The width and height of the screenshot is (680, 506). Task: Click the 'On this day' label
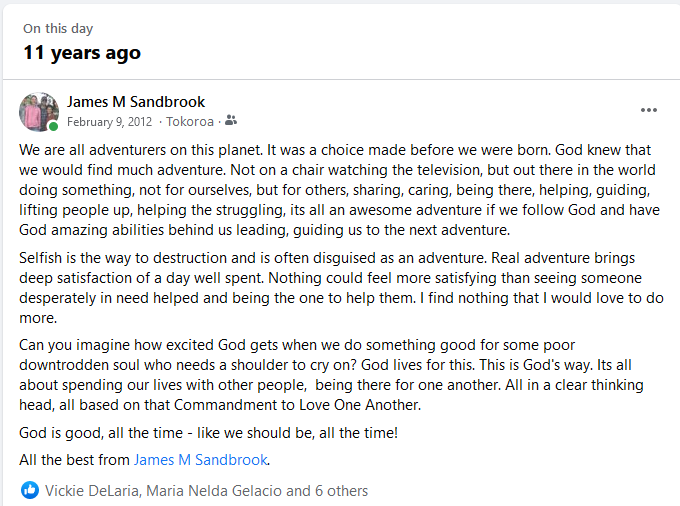pos(60,29)
